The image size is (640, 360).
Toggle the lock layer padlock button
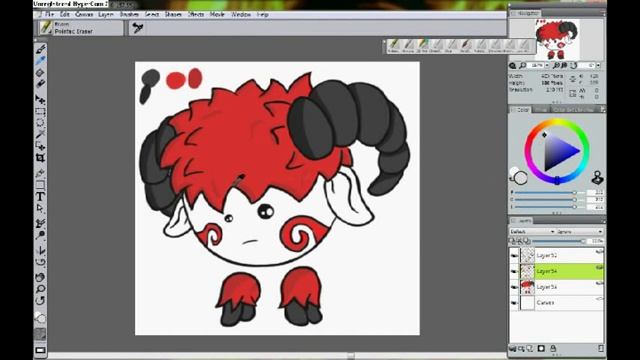pos(553,349)
